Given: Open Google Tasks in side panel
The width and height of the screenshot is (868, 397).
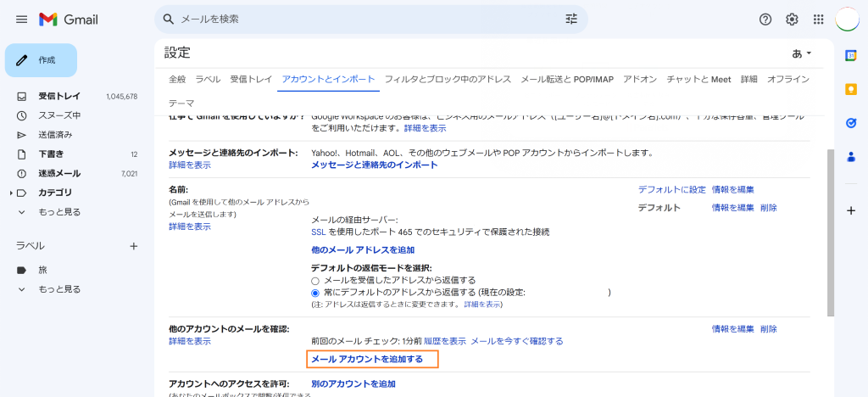Looking at the screenshot, I should click(851, 123).
